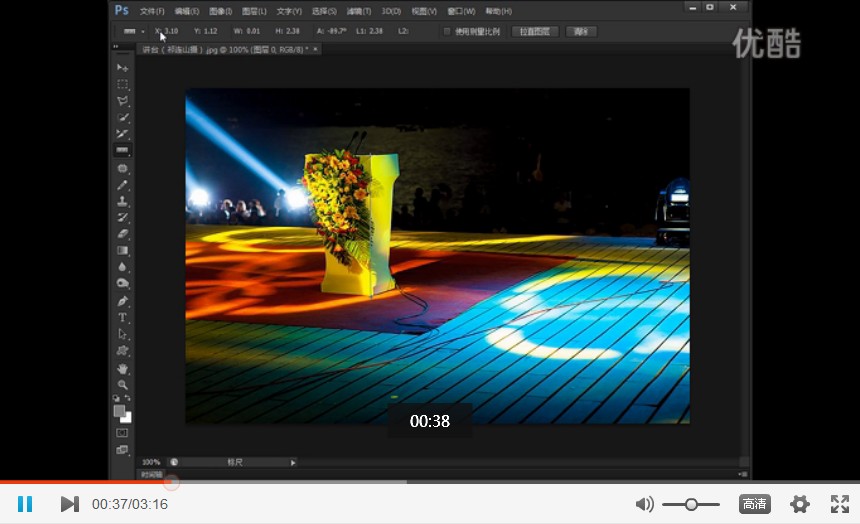Screen dimensions: 860x524
Task: Change video quality via 高清 button
Action: click(x=755, y=504)
